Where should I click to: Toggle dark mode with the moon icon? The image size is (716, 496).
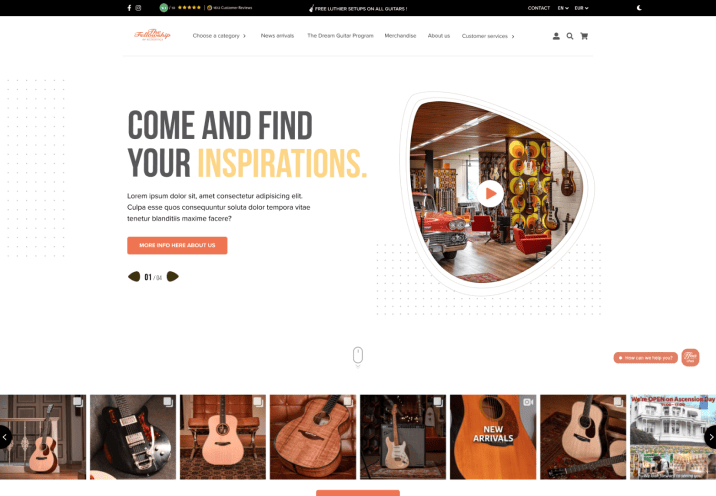639,8
